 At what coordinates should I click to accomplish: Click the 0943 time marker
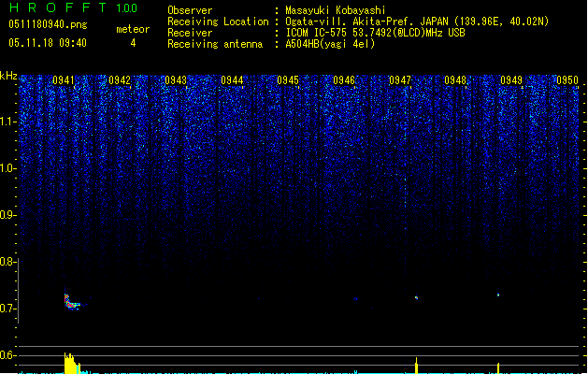point(176,80)
